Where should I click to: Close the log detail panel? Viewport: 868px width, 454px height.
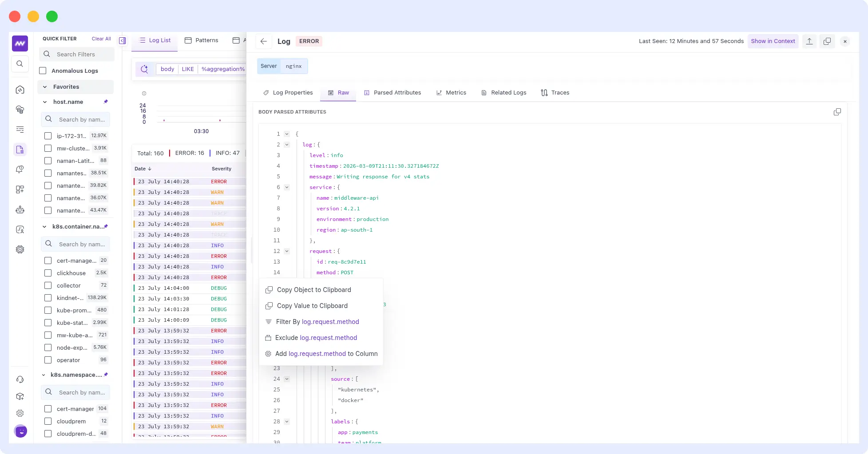coord(845,41)
